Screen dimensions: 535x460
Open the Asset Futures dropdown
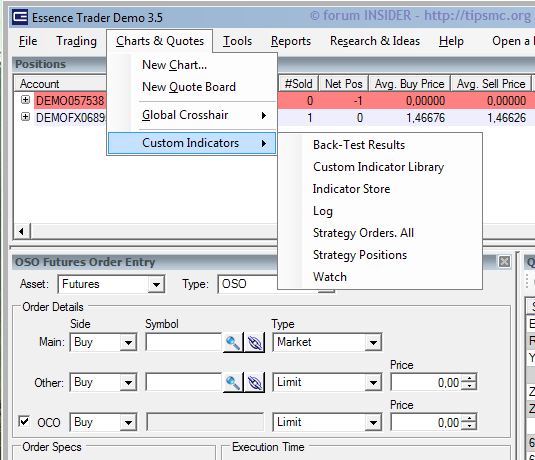pos(156,284)
